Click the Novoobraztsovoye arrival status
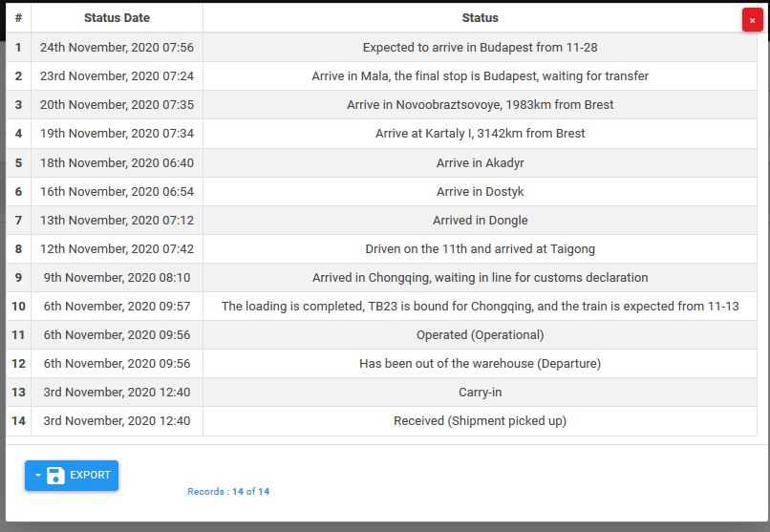The height and width of the screenshot is (532, 770). (x=480, y=104)
